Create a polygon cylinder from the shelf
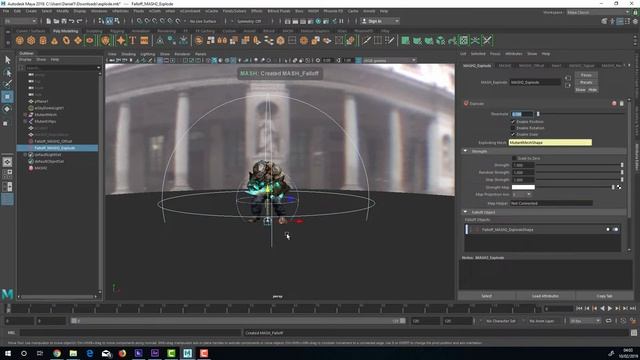The height and width of the screenshot is (360, 640). tap(43, 40)
